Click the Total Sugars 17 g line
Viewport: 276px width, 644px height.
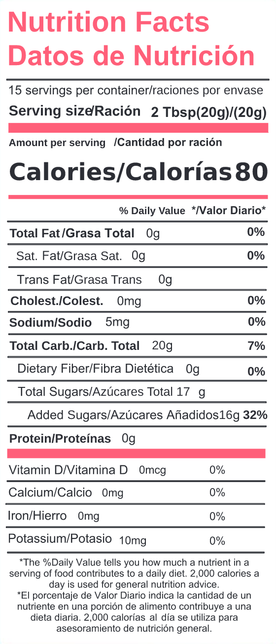point(111,392)
